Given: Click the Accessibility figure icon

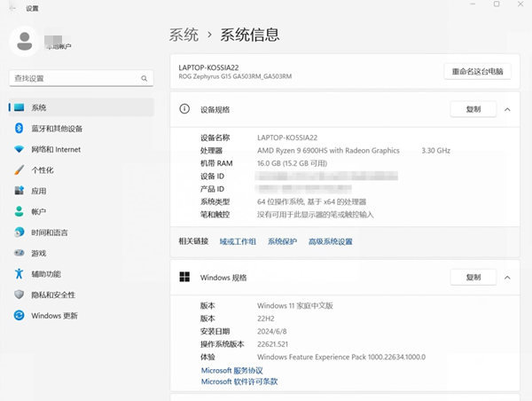Looking at the screenshot, I should pyautogui.click(x=19, y=273).
